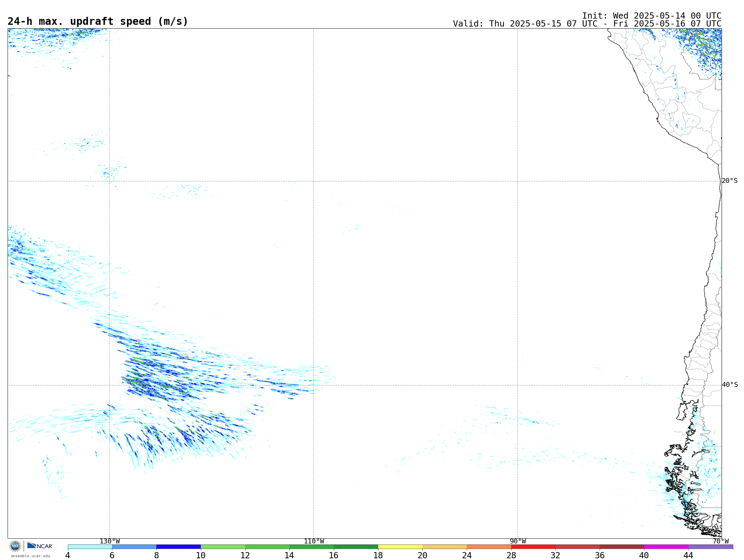The width and height of the screenshot is (744, 560).
Task: Click the 70°W longitude label
Action: 721,541
